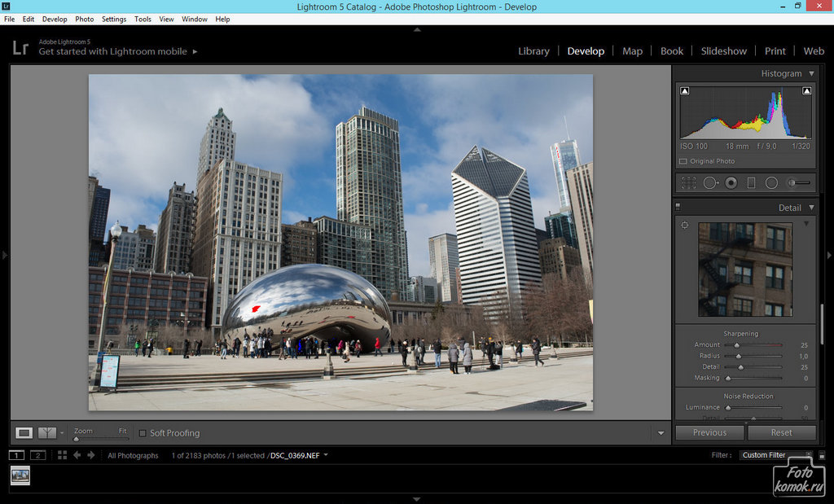
Task: Click Get started with Lightroom mobile
Action: 112,51
